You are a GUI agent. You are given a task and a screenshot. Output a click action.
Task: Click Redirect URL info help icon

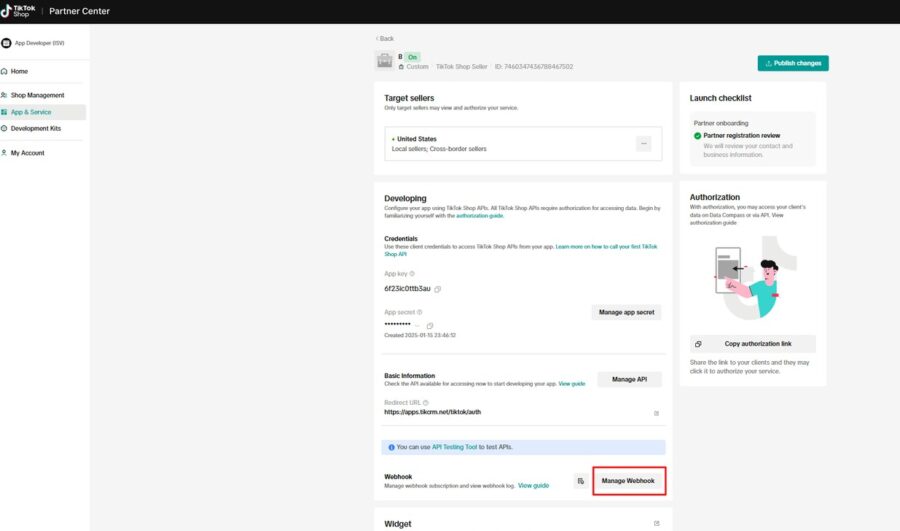[425, 403]
